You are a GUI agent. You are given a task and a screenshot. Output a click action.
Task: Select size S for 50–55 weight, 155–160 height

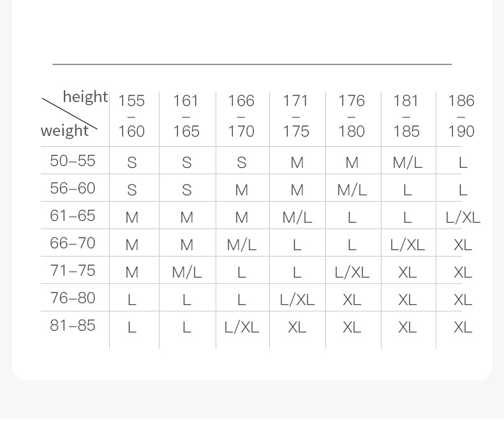click(x=132, y=163)
